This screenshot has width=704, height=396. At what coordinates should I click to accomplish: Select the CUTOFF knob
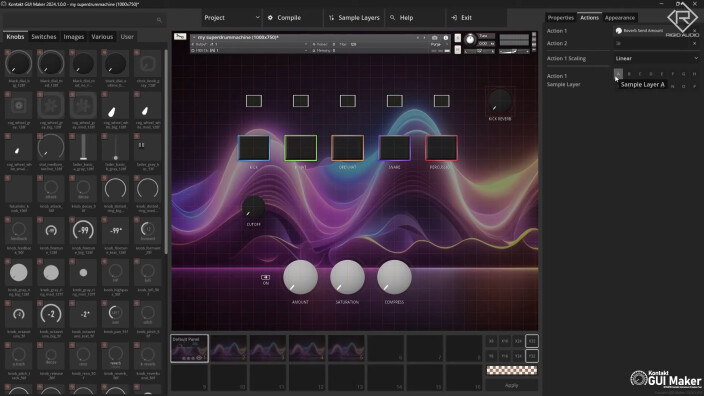[254, 207]
